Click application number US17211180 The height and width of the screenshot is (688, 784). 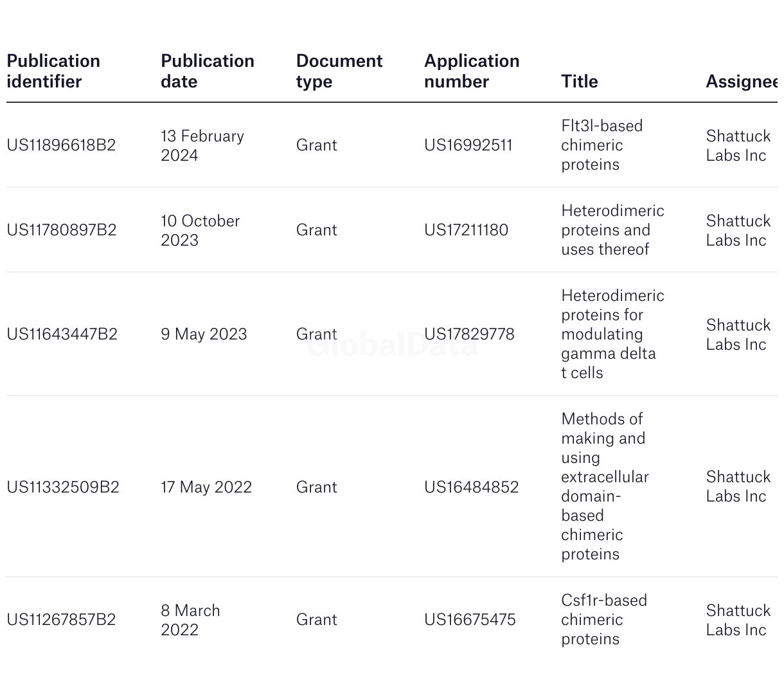tap(466, 230)
